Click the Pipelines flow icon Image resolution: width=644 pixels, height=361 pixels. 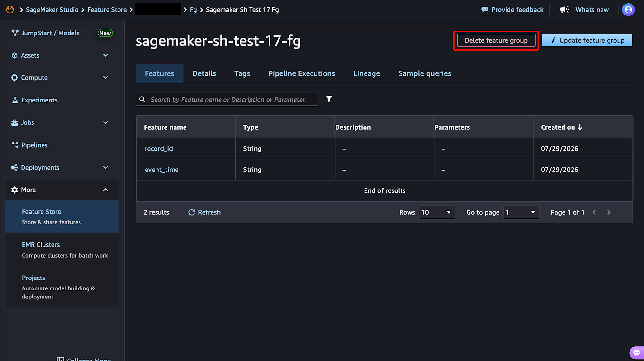coord(15,145)
